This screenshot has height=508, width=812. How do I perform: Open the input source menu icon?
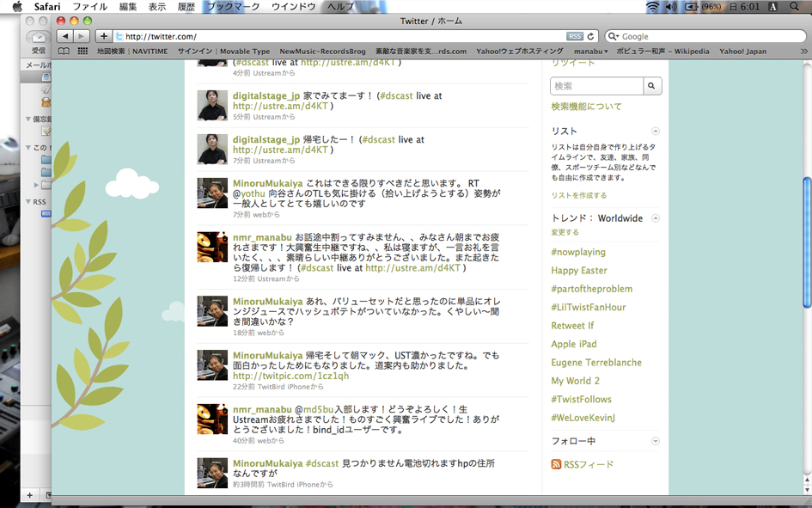773,7
